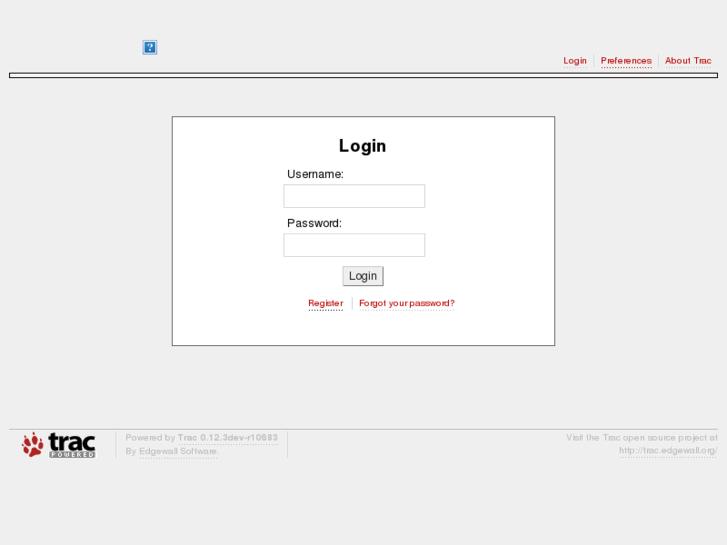
Task: Open the http://trac.edgewall.org/ link
Action: (668, 450)
